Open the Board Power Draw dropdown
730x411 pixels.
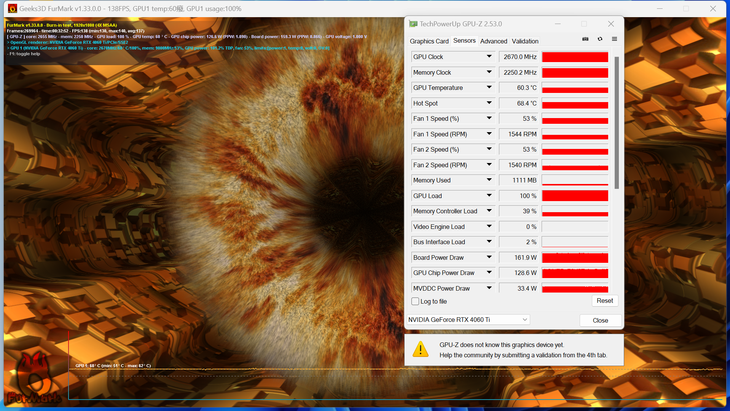(x=489, y=257)
